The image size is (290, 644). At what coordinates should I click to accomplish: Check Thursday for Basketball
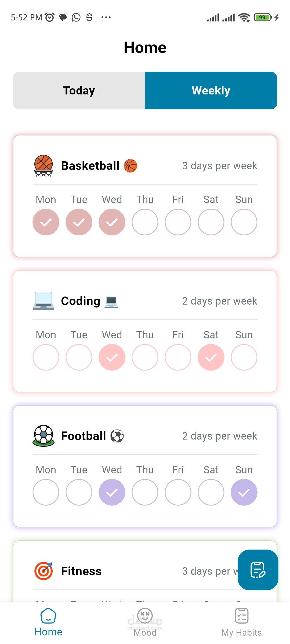tap(145, 222)
